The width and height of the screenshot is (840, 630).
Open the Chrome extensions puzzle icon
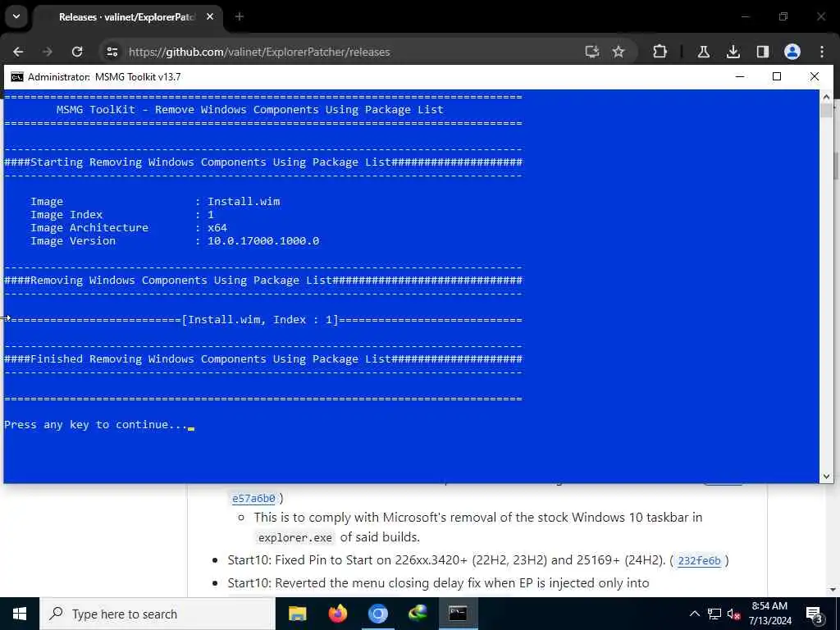tap(660, 52)
